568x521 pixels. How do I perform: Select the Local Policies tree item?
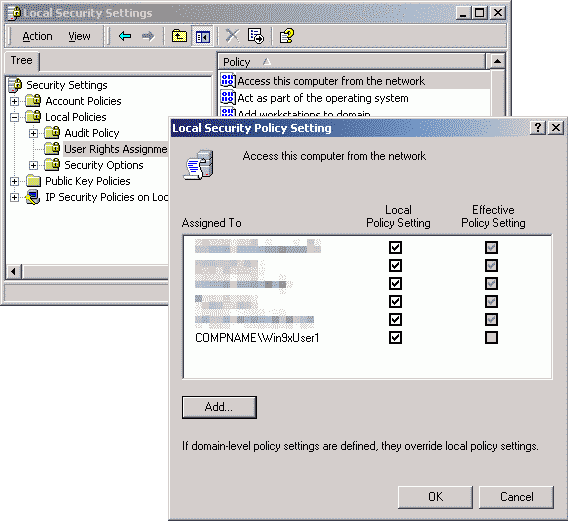[76, 117]
